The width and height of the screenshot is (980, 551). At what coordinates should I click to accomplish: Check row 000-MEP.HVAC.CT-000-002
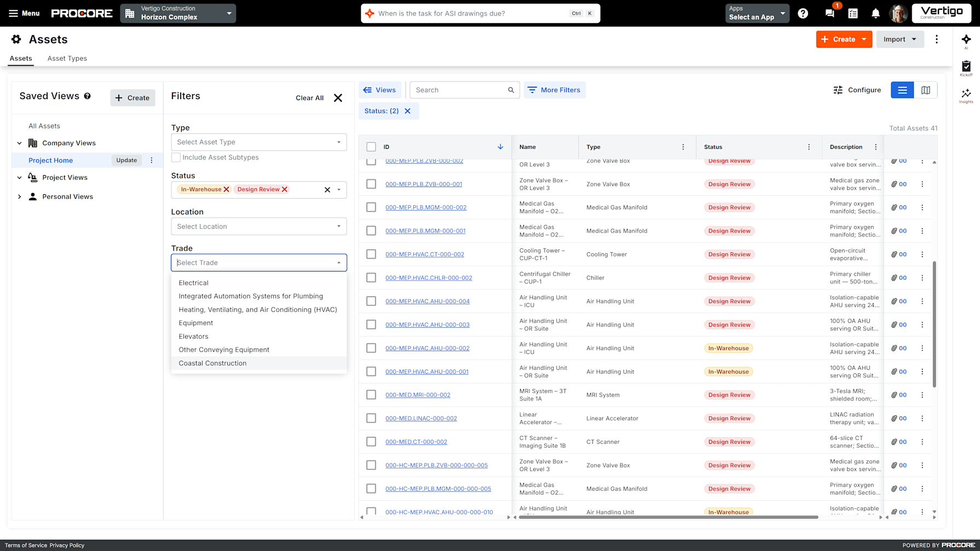371,254
